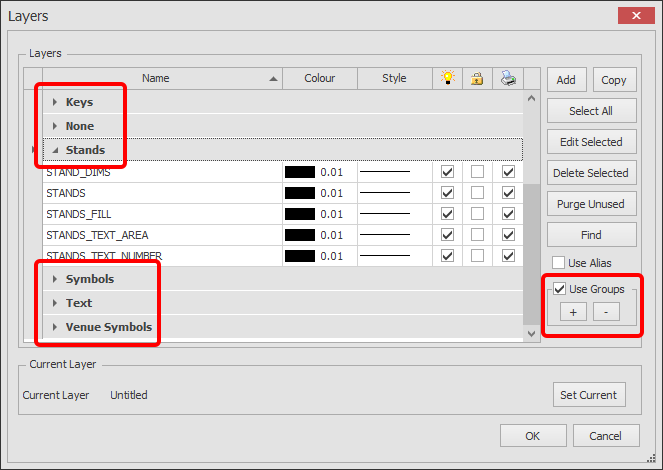Click black colour swatch of STAND_DIMS
Image resolution: width=663 pixels, height=470 pixels.
(300, 172)
